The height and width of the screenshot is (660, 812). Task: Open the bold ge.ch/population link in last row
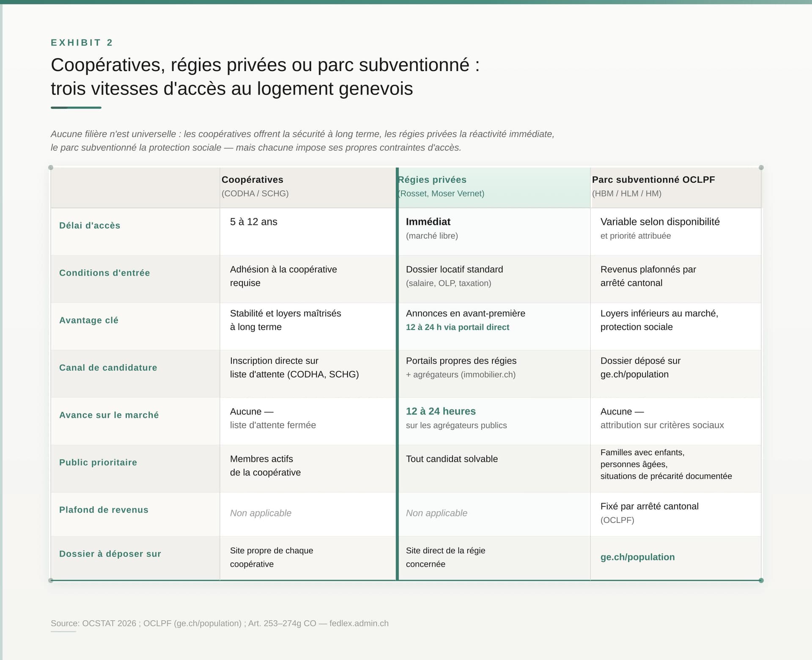tap(637, 557)
